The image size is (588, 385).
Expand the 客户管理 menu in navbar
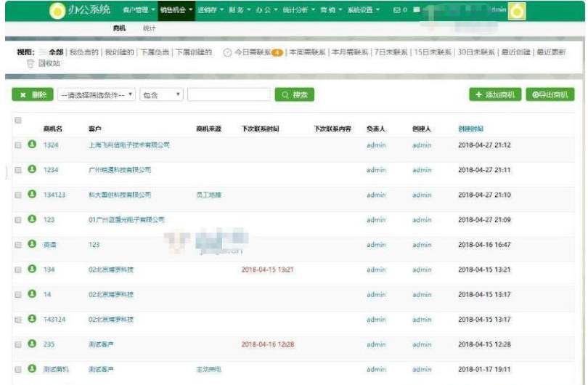click(x=139, y=10)
